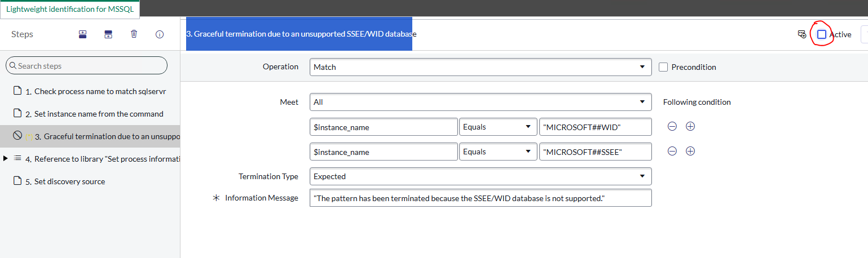Screen dimensions: 868x258
Task: Add condition after the "MICROSOFT##WID" row
Action: coord(690,127)
